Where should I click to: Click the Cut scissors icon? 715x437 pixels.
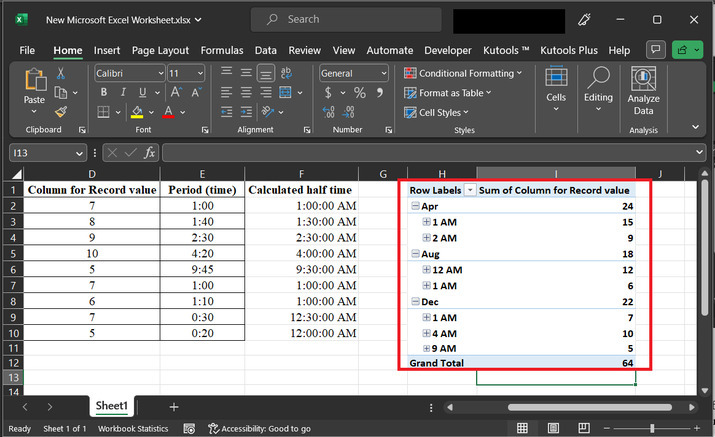(x=61, y=73)
